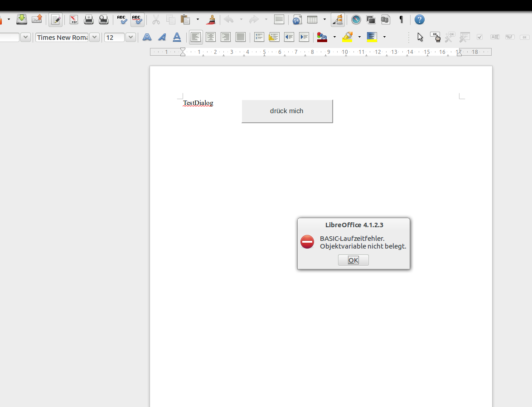532x407 pixels.
Task: Click the Print Preview icon
Action: point(104,19)
